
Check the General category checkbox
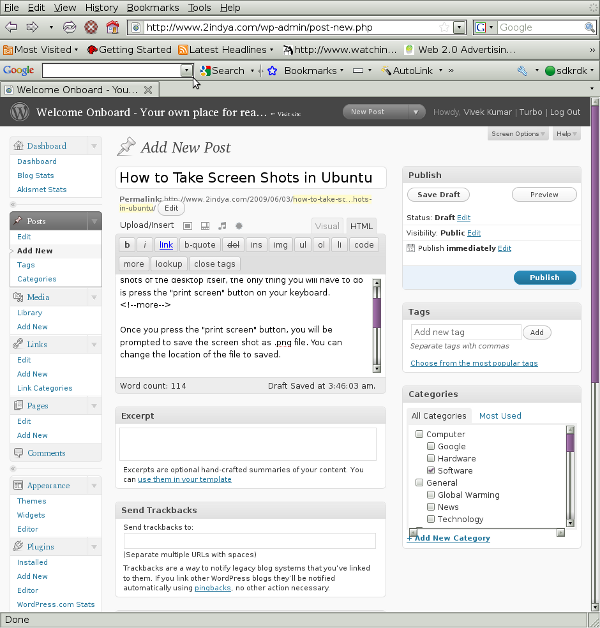[x=419, y=482]
